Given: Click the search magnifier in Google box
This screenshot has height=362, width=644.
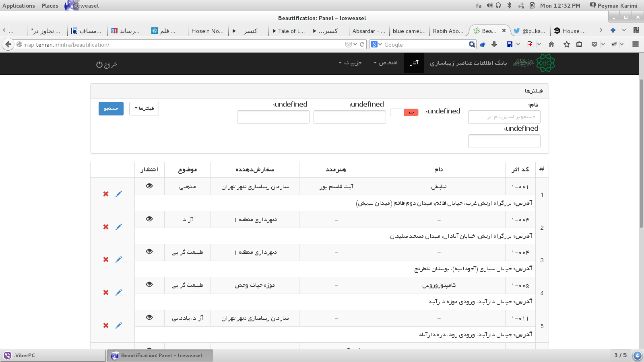Looking at the screenshot, I should click(472, 44).
